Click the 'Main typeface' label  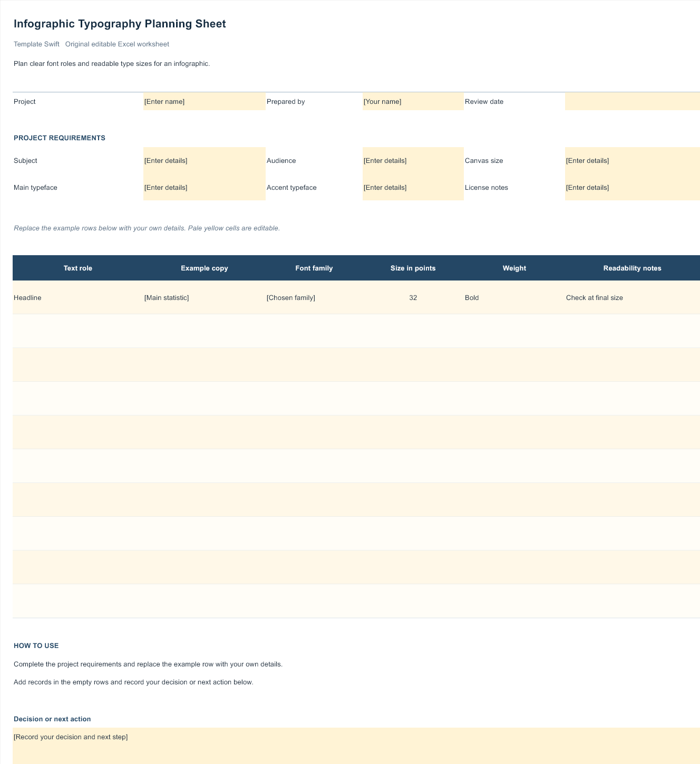(x=35, y=188)
